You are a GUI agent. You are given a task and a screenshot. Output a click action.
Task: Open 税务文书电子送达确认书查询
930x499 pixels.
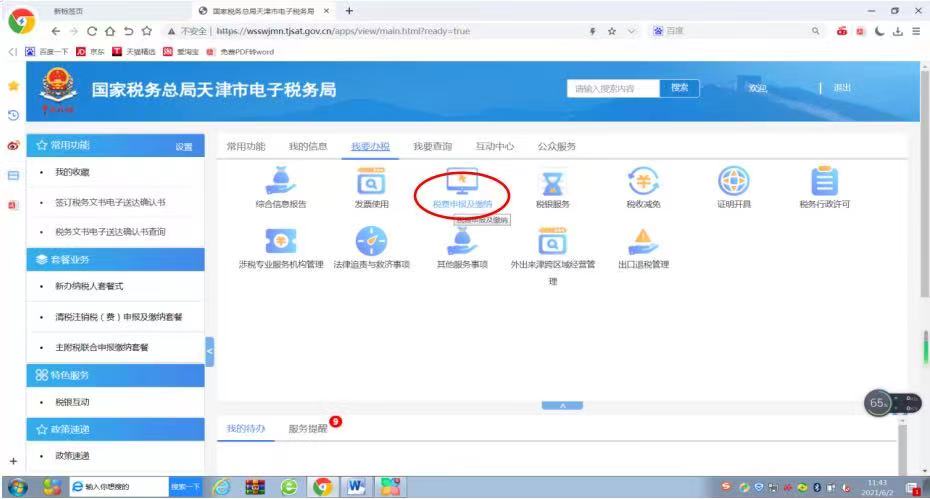[x=110, y=232]
